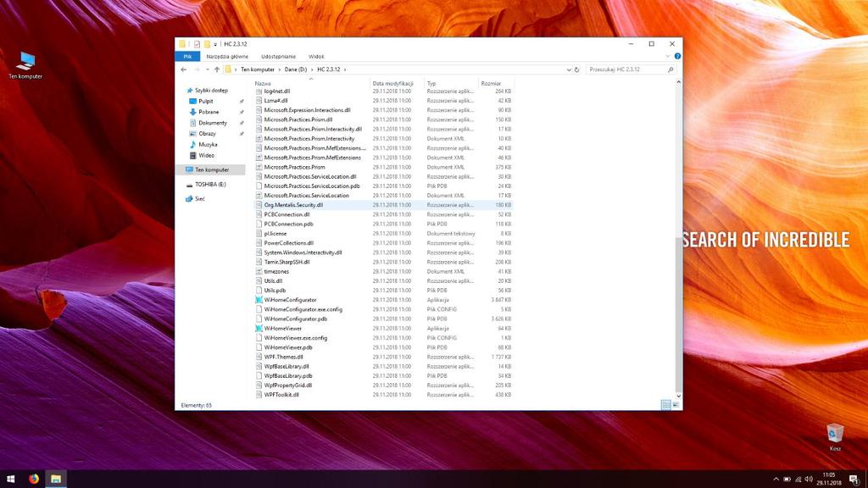This screenshot has height=488, width=868.
Task: Refresh the HC 2.3.12 folder view
Action: click(x=576, y=69)
